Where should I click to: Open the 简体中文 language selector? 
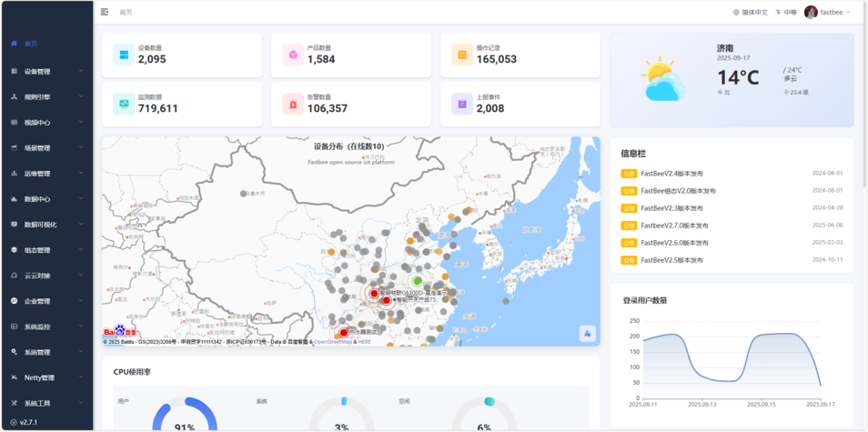point(751,13)
